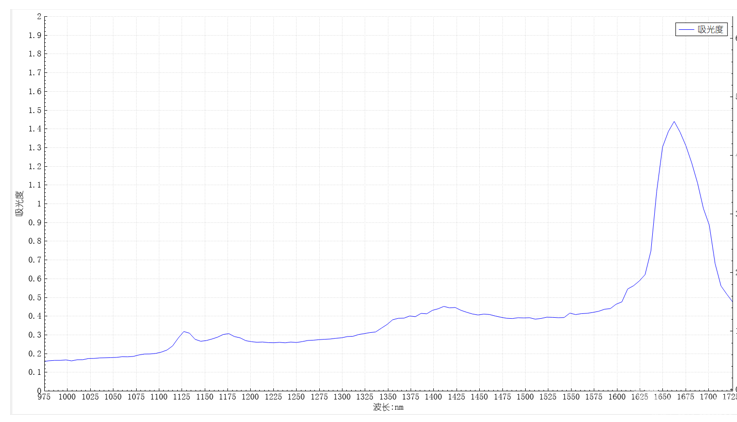Click the 吸光度 legend entry
Viewport: 737px width, 422px height.
coord(711,30)
